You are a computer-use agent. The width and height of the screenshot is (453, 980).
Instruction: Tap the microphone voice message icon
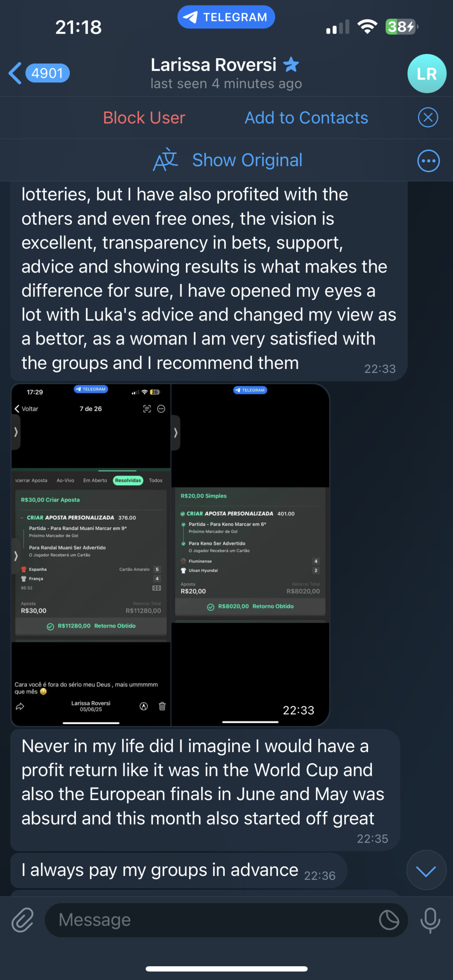[x=430, y=920]
